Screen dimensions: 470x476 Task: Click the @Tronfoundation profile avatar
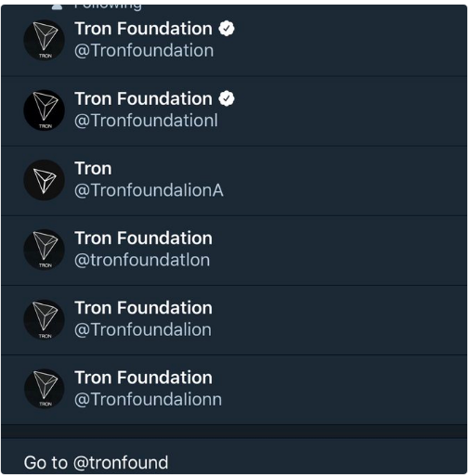[x=45, y=40]
